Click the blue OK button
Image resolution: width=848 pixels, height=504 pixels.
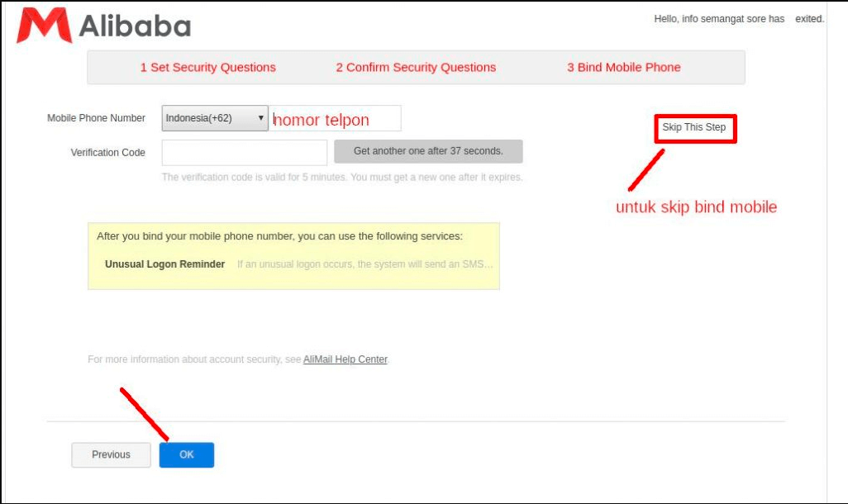coord(186,454)
